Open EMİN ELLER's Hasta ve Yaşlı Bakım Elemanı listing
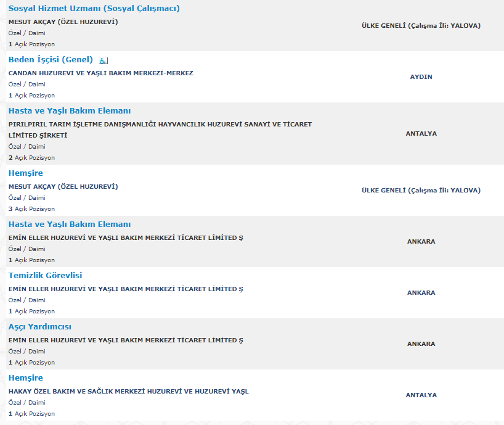Image resolution: width=504 pixels, height=425 pixels. 70,225
